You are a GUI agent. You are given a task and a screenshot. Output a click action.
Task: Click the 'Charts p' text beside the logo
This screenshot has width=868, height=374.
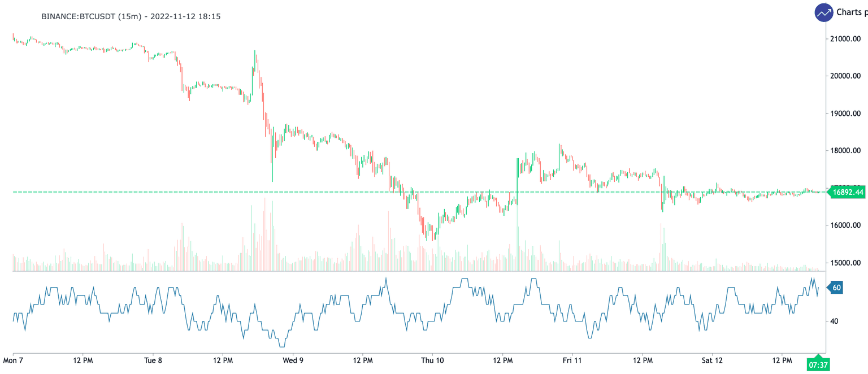click(851, 12)
